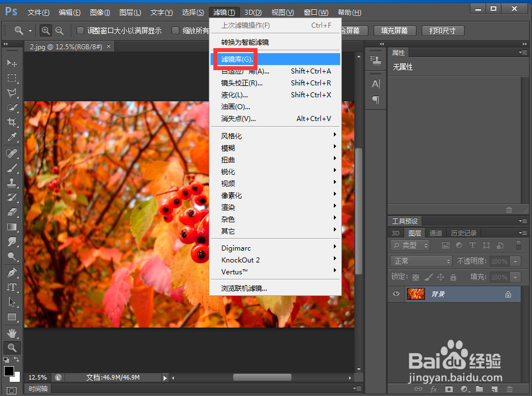The height and width of the screenshot is (396, 532).
Task: Click the 背景 layer thumbnail
Action: pos(415,294)
